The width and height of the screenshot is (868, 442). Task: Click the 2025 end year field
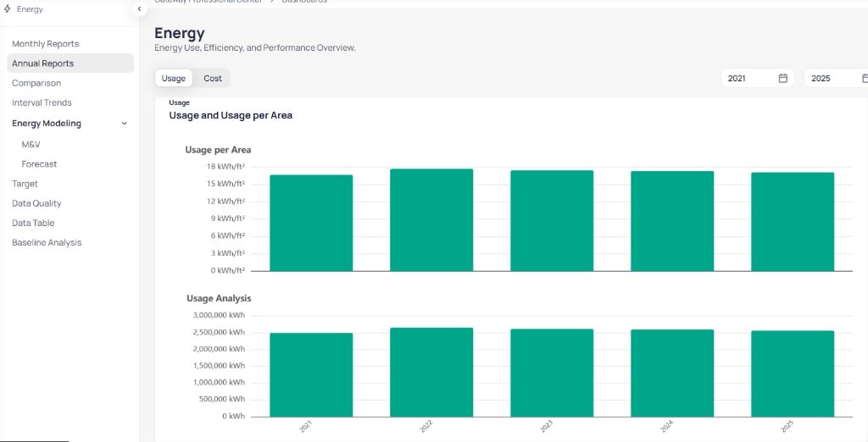click(x=837, y=78)
